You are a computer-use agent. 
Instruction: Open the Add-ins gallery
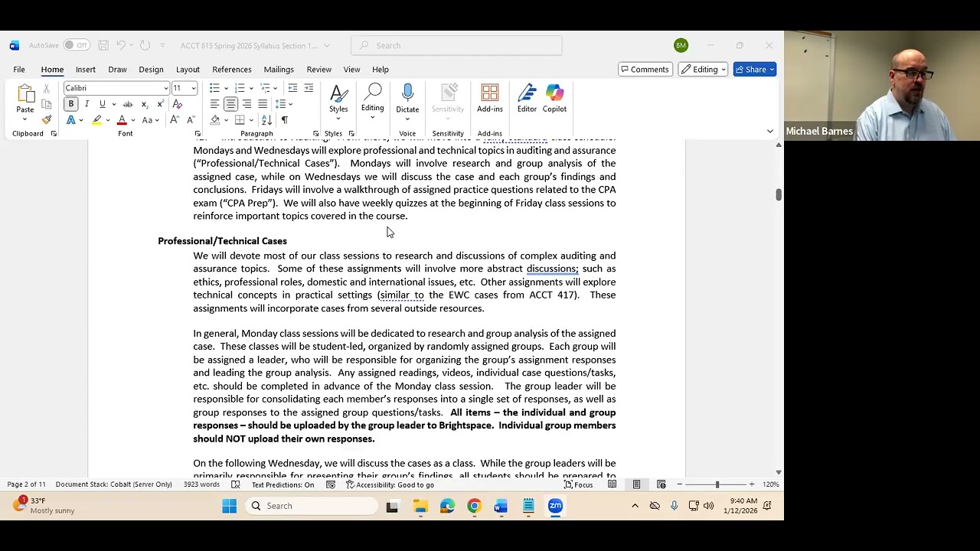[x=490, y=99]
